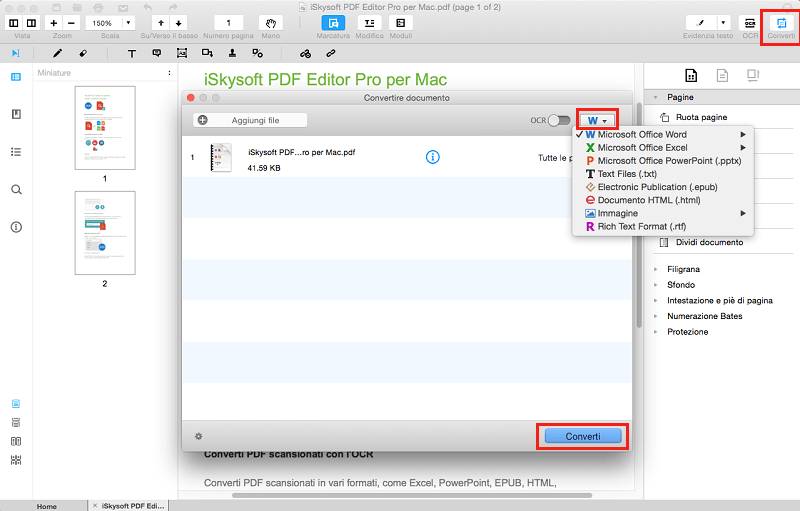The width and height of the screenshot is (800, 511).
Task: Open search panel magnifier icon
Action: coord(16,190)
